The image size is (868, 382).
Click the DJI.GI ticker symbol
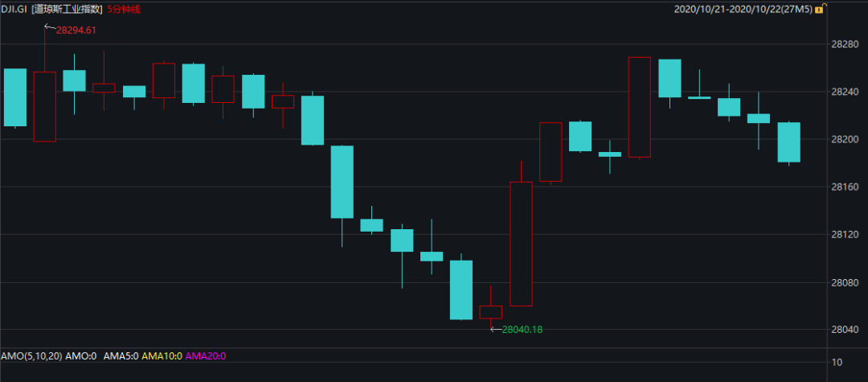pyautogui.click(x=14, y=10)
